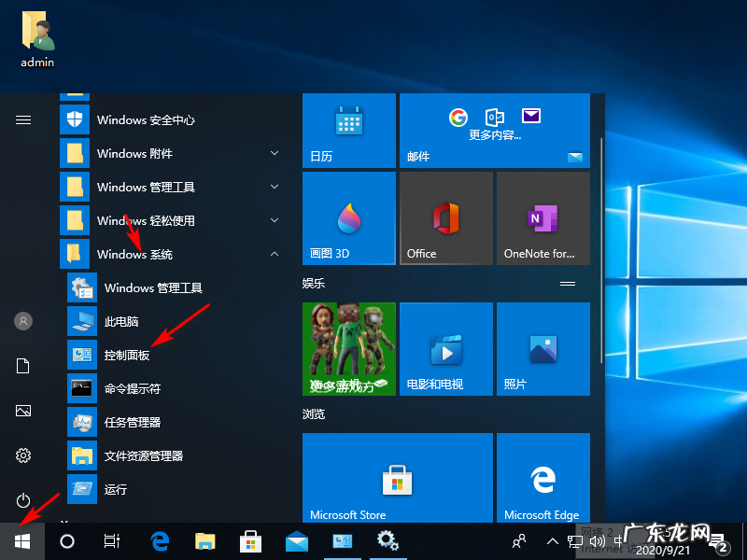Open 此电脑 (This PC)
This screenshot has width=747, height=560.
121,321
